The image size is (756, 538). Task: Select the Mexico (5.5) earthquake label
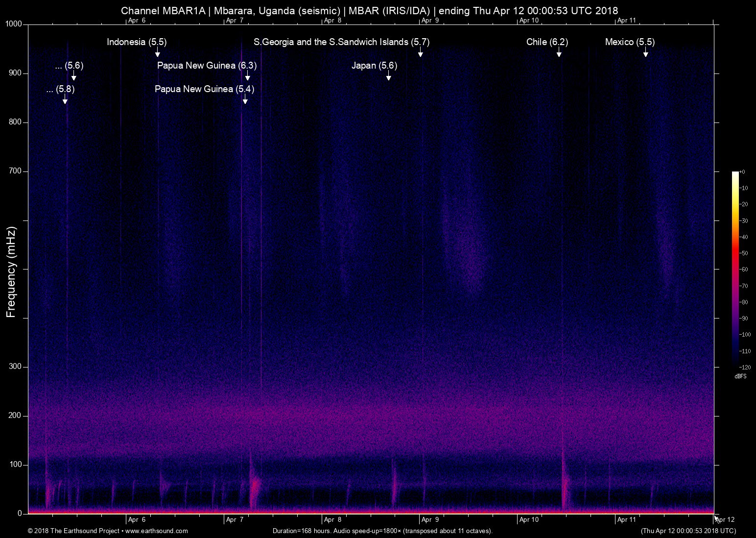[630, 42]
